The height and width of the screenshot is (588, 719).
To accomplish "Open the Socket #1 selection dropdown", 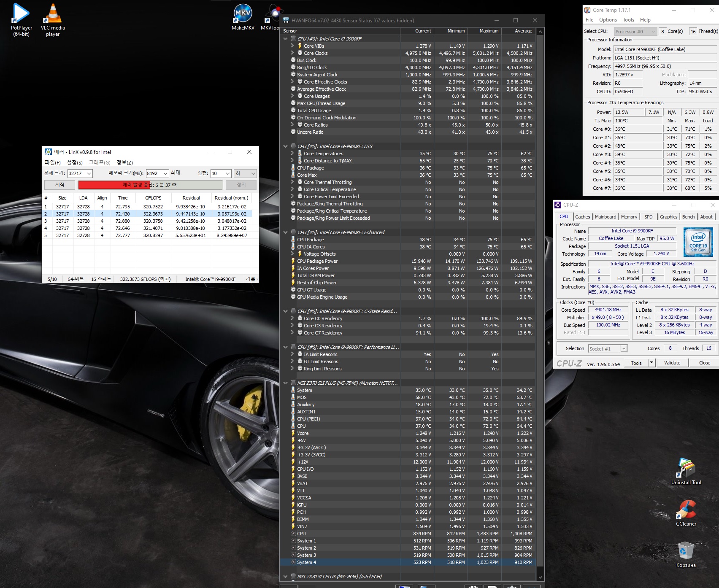I will pyautogui.click(x=623, y=349).
